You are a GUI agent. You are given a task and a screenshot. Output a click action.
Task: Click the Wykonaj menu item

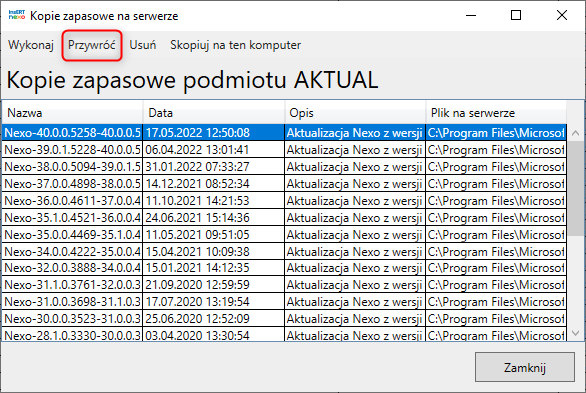click(31, 45)
